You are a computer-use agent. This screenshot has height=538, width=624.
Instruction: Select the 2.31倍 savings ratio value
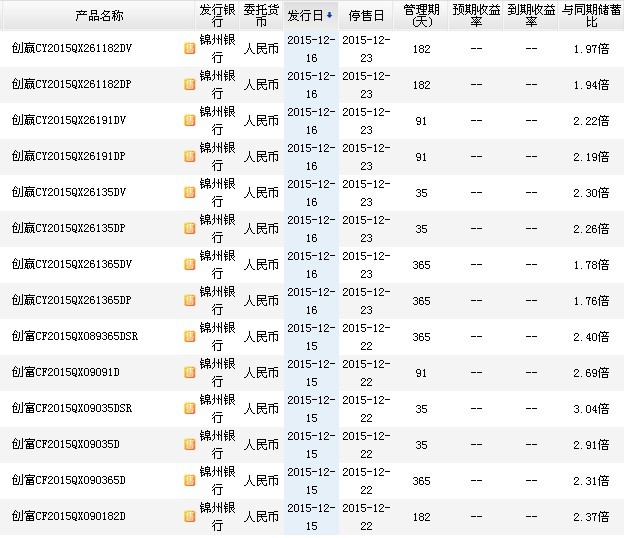(x=591, y=481)
